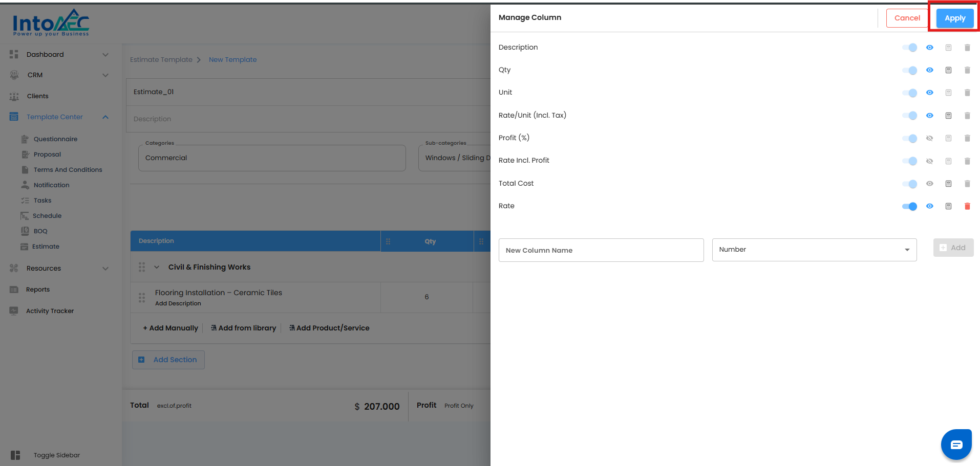The width and height of the screenshot is (980, 466).
Task: Hide the Unit column using its eye icon
Action: pyautogui.click(x=929, y=93)
